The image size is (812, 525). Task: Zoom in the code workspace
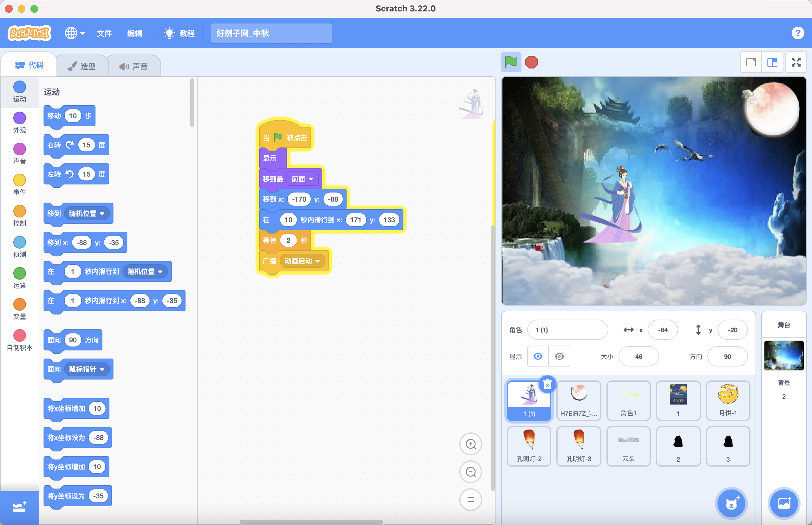click(x=471, y=444)
